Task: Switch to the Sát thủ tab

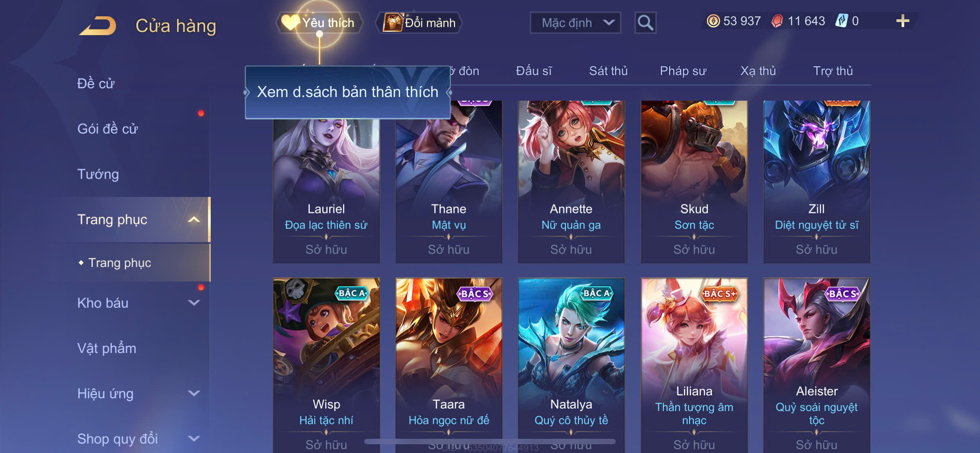Action: tap(608, 71)
